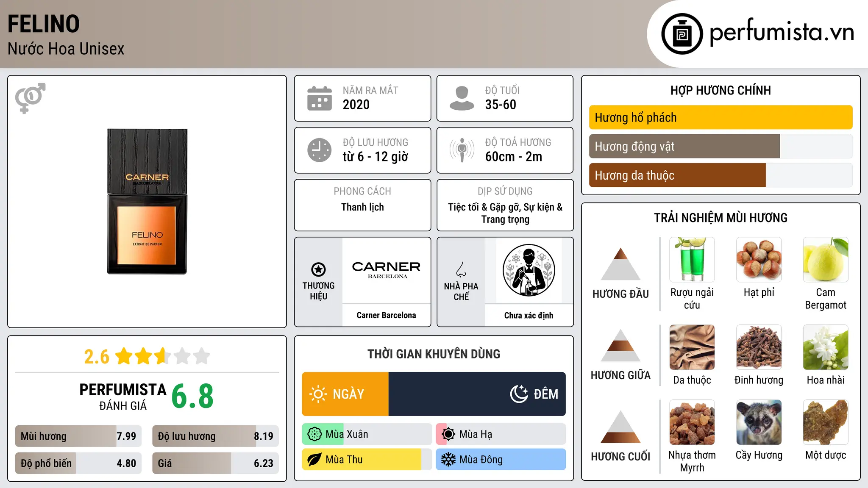Select the perfumer illustration above Chưa xác định
The image size is (868, 488).
[529, 270]
